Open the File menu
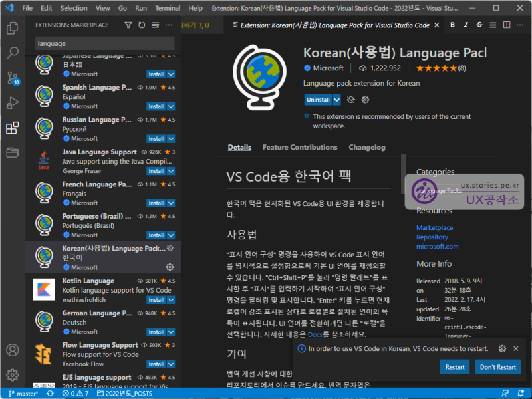The width and height of the screenshot is (532, 399). [x=27, y=8]
